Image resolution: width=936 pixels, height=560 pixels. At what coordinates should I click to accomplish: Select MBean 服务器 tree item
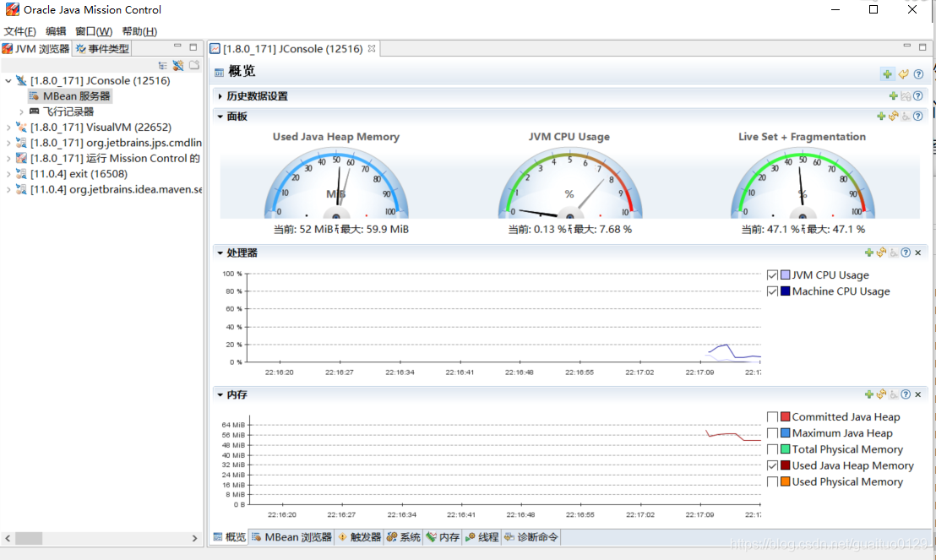pyautogui.click(x=70, y=96)
